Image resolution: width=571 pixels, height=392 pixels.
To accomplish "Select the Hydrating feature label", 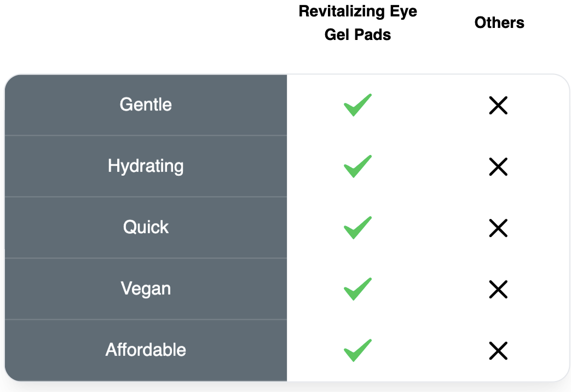I will 146,166.
